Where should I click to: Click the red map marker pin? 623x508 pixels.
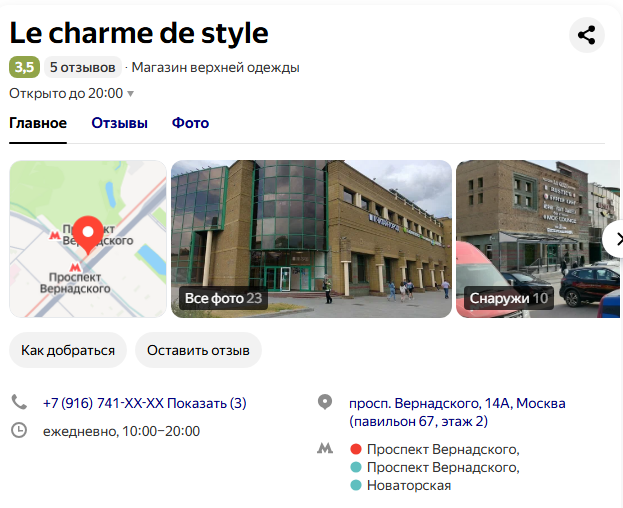point(88,235)
